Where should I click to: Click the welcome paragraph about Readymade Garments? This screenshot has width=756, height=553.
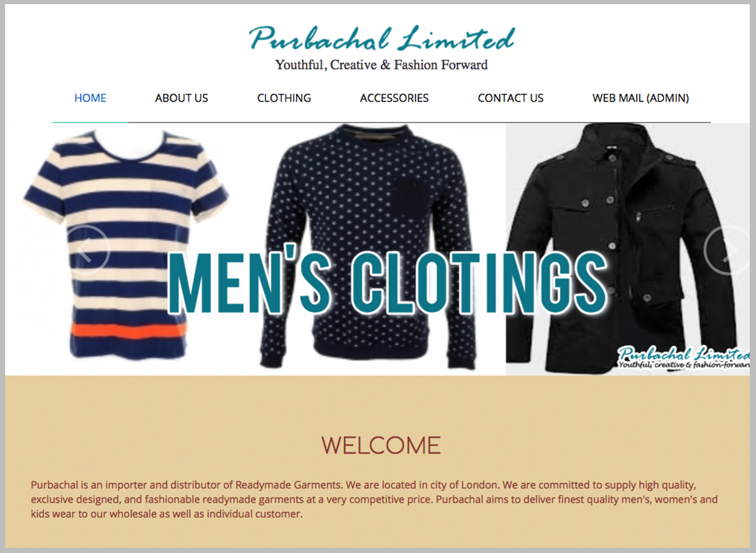click(374, 499)
